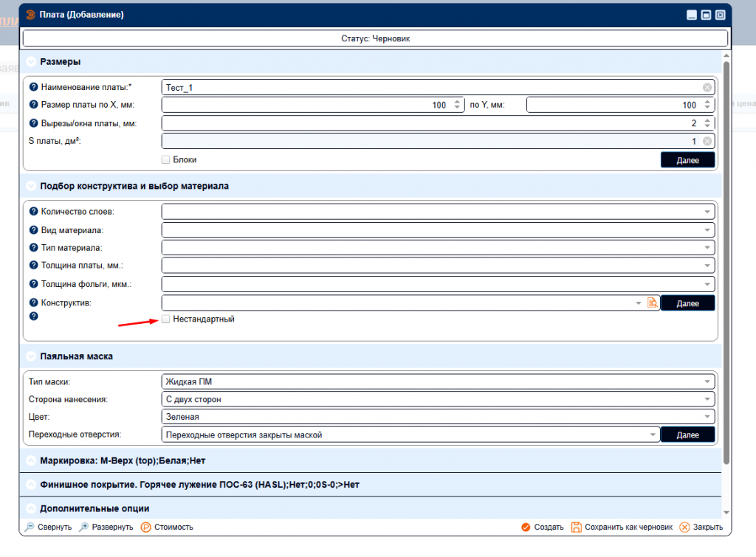The image size is (756, 557).
Task: Collapse the Размеры section header
Action: pos(31,62)
